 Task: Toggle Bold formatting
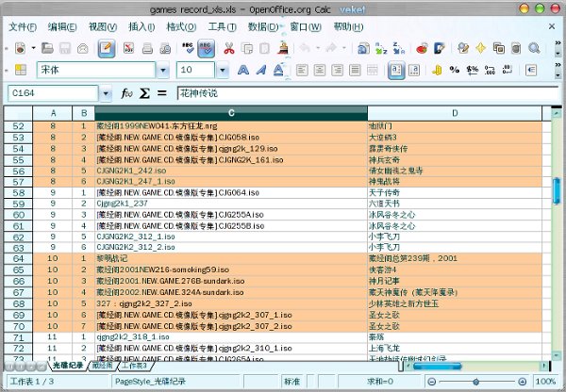coord(243,70)
